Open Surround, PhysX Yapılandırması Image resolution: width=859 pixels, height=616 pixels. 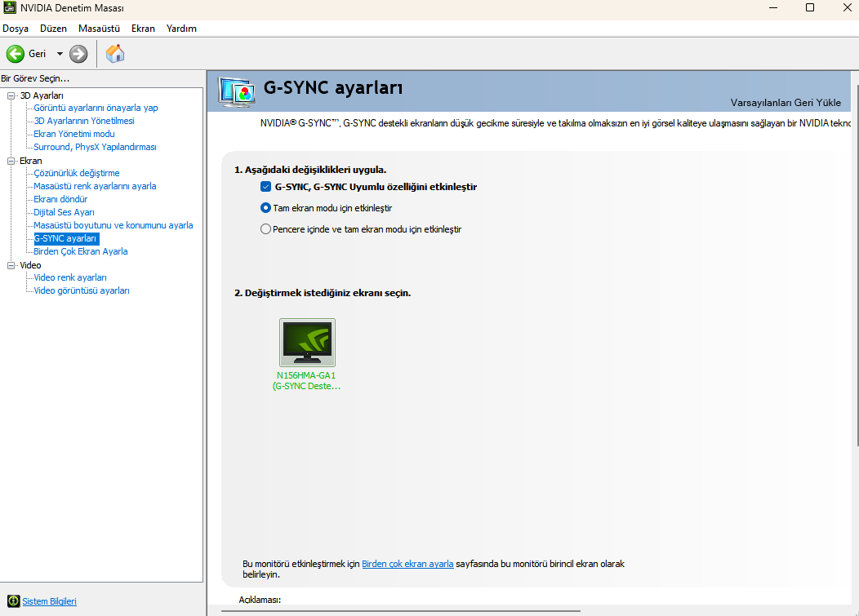coord(95,148)
